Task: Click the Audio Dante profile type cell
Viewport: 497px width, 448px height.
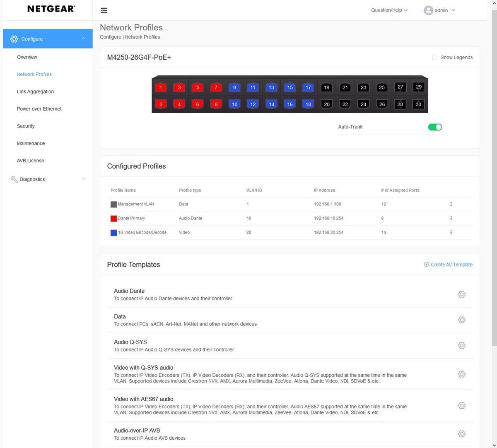Action: [191, 218]
